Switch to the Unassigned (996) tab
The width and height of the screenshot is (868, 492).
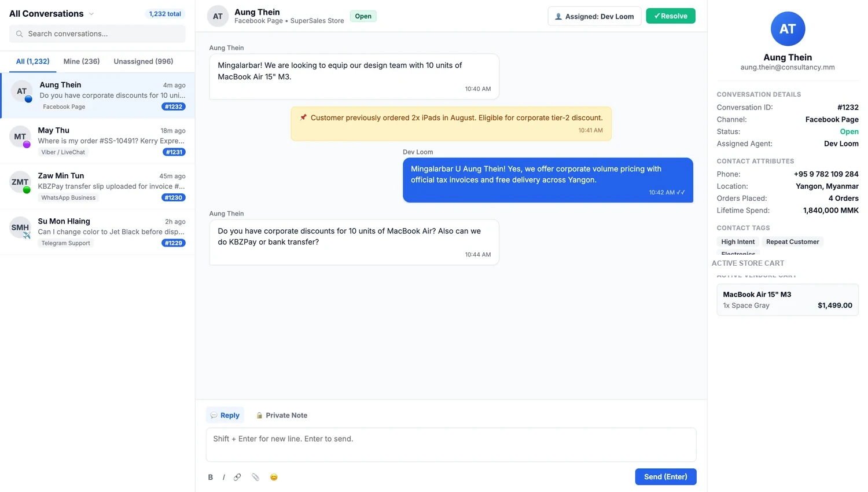(x=144, y=61)
